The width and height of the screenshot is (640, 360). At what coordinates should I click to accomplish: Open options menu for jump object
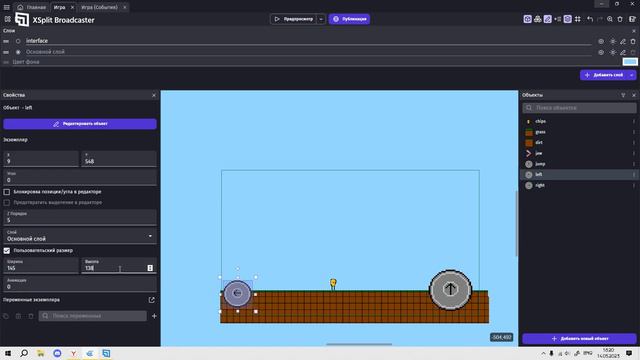634,164
